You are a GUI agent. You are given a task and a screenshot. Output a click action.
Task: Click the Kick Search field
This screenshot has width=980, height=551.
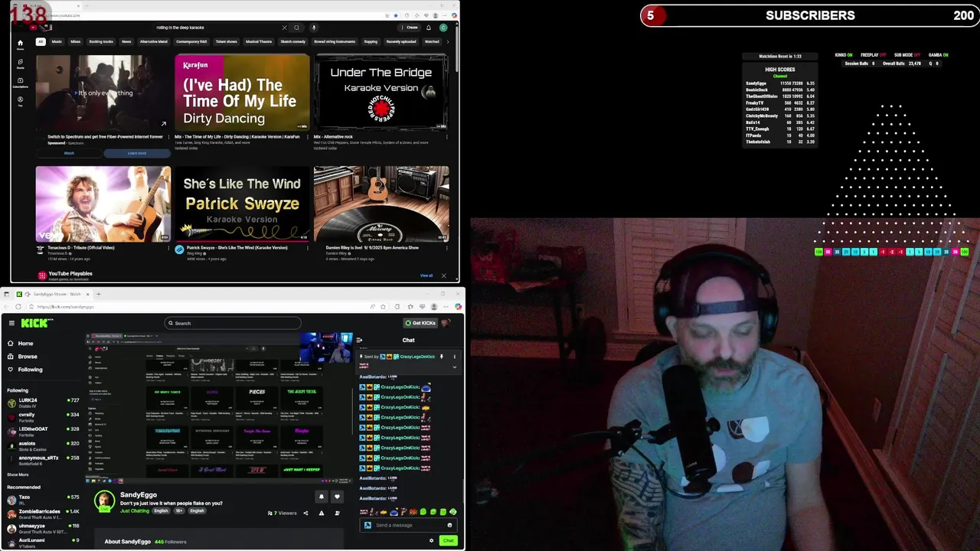tap(233, 323)
